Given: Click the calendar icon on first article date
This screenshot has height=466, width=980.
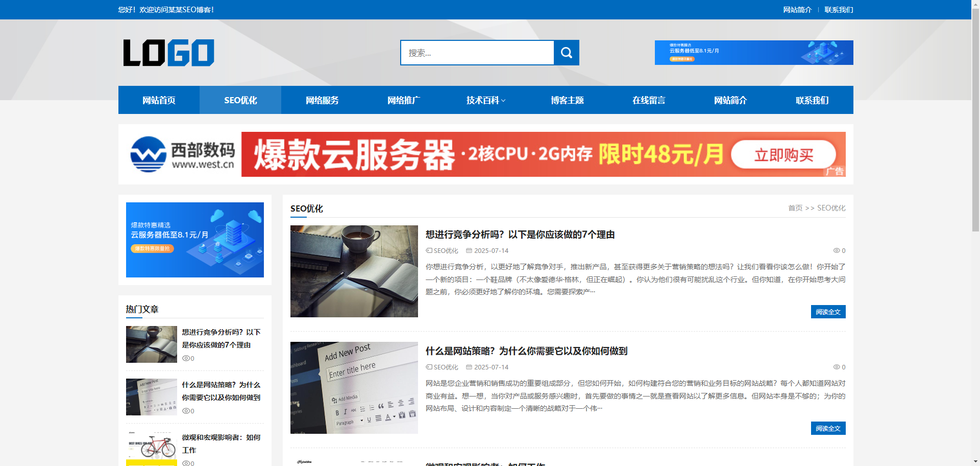Looking at the screenshot, I should click(x=469, y=250).
